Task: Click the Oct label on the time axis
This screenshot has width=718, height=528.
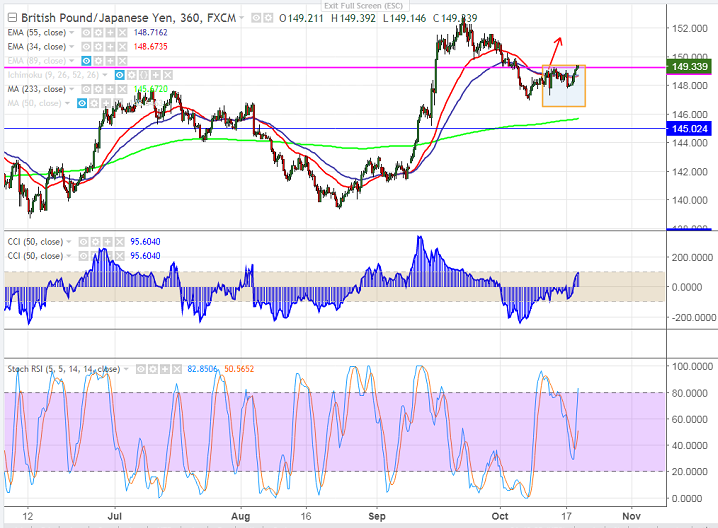Action: [500, 516]
